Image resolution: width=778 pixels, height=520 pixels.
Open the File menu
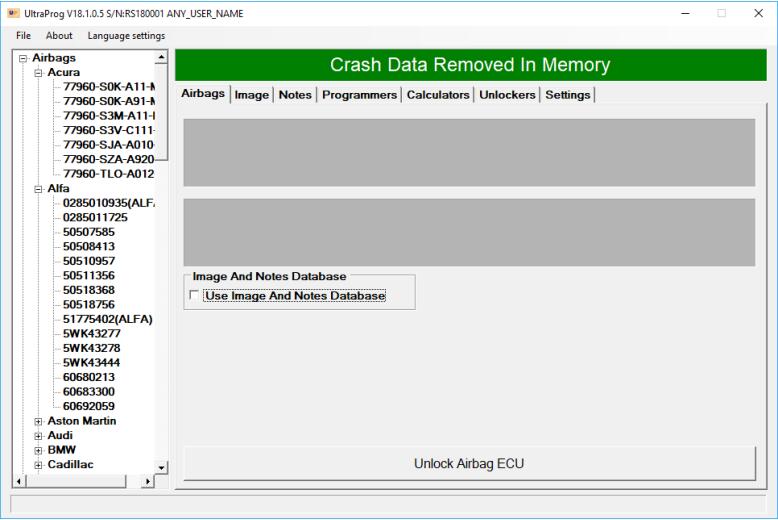[23, 36]
